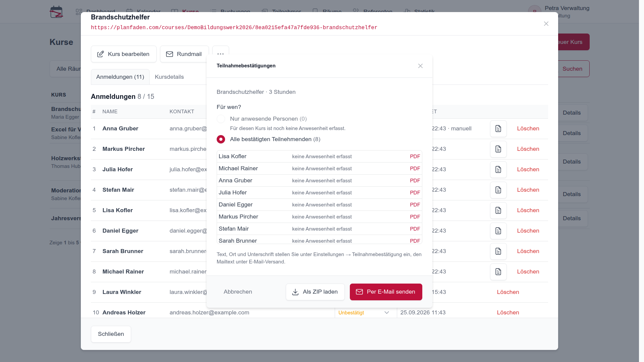
Task: Open certificate document icon for Michael Rainer row
Action: coord(498,272)
